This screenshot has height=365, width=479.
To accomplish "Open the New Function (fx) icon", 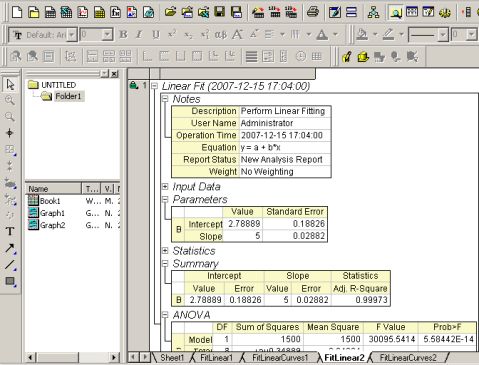I will (115, 12).
